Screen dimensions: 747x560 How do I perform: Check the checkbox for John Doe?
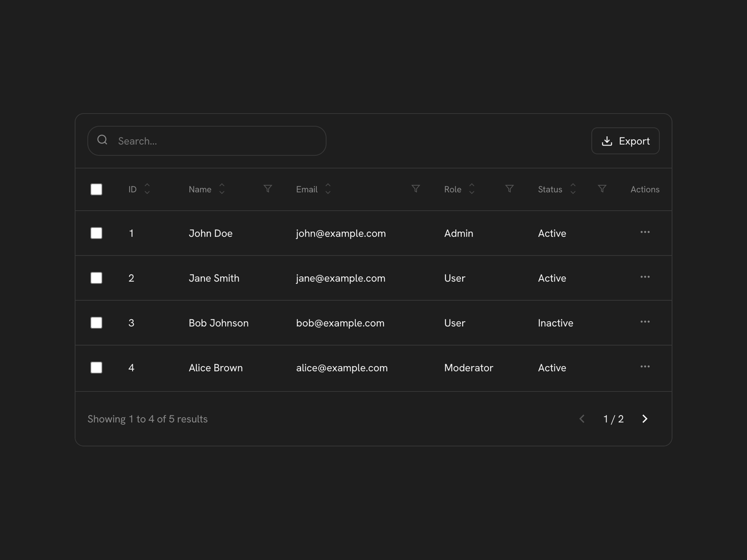[x=96, y=233]
